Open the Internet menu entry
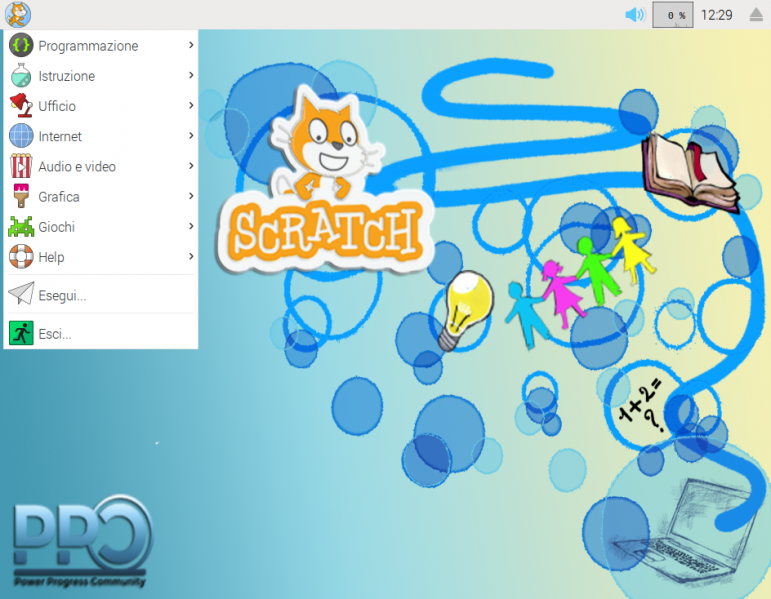This screenshot has height=599, width=771. tap(101, 136)
